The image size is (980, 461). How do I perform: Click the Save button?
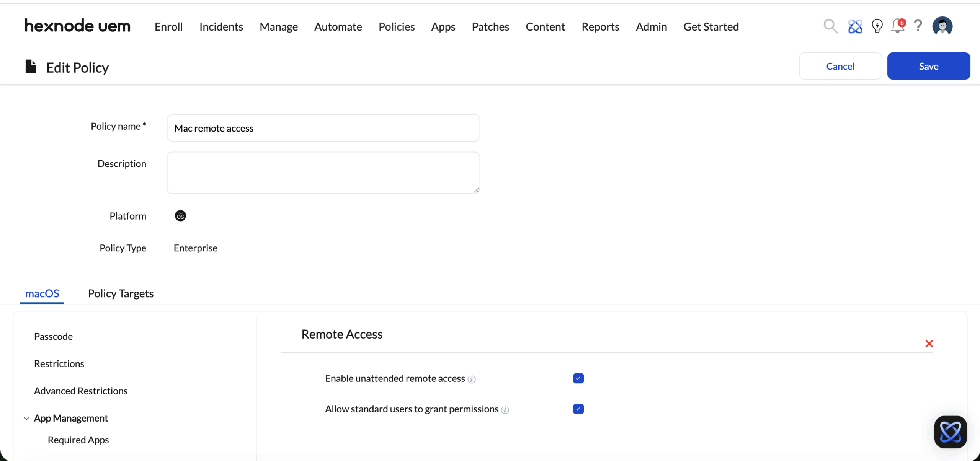[928, 66]
